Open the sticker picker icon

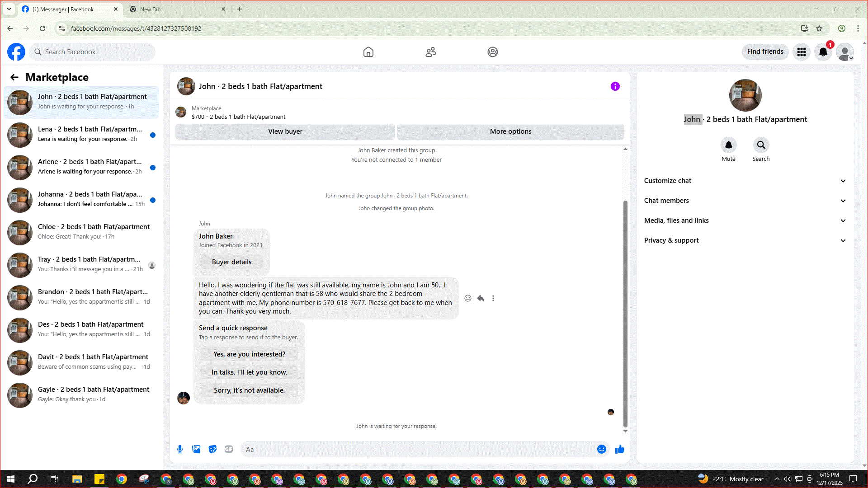click(212, 449)
